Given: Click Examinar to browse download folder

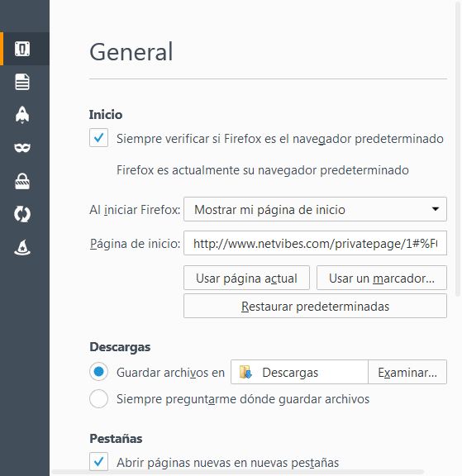Looking at the screenshot, I should [407, 372].
